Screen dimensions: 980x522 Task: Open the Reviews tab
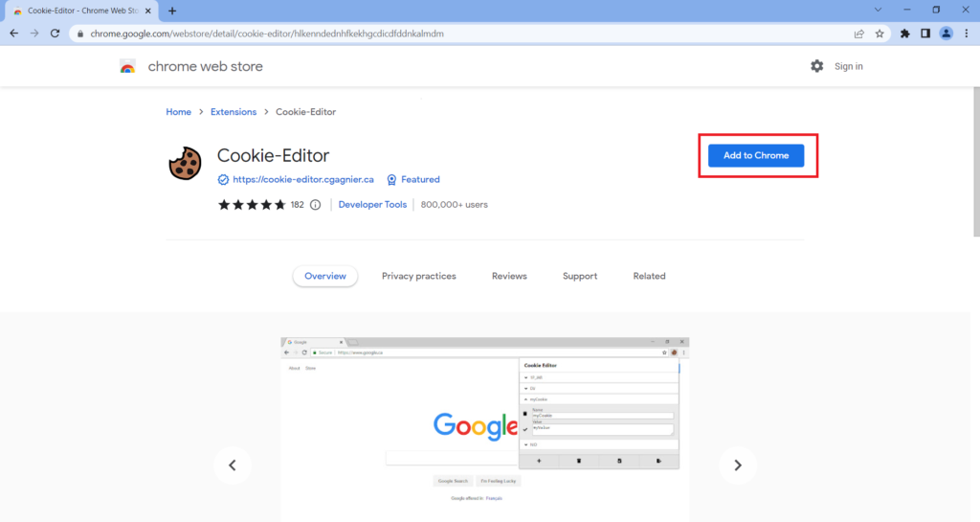[509, 276]
